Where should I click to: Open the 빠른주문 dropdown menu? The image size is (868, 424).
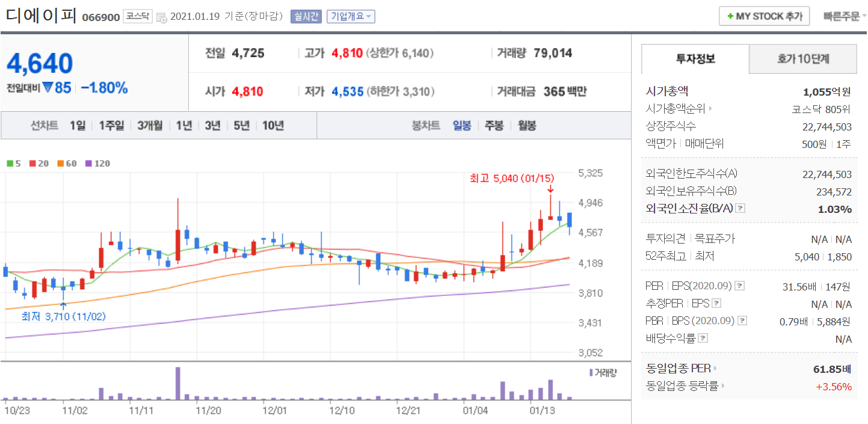pos(845,16)
